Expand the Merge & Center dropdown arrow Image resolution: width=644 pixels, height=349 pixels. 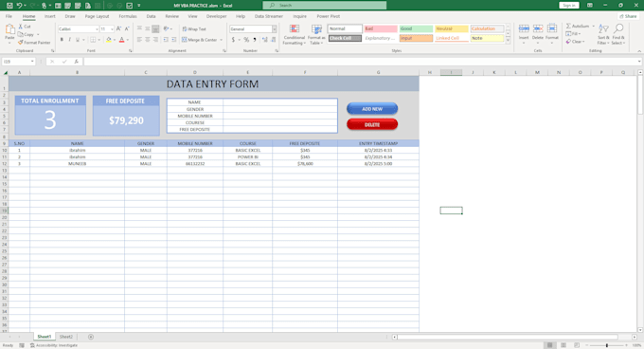(221, 40)
